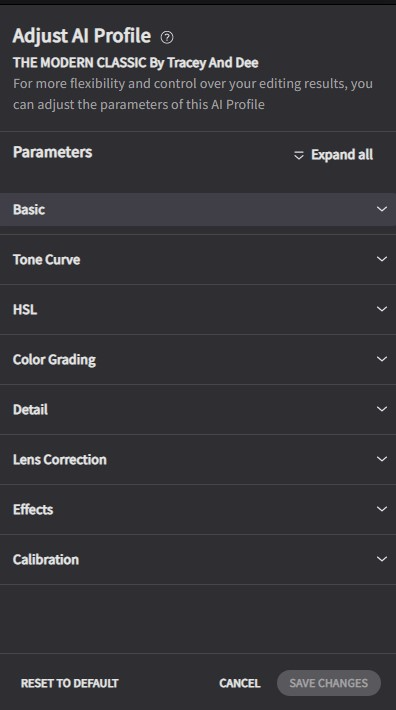
Task: Click the HSL section label
Action: coord(25,310)
